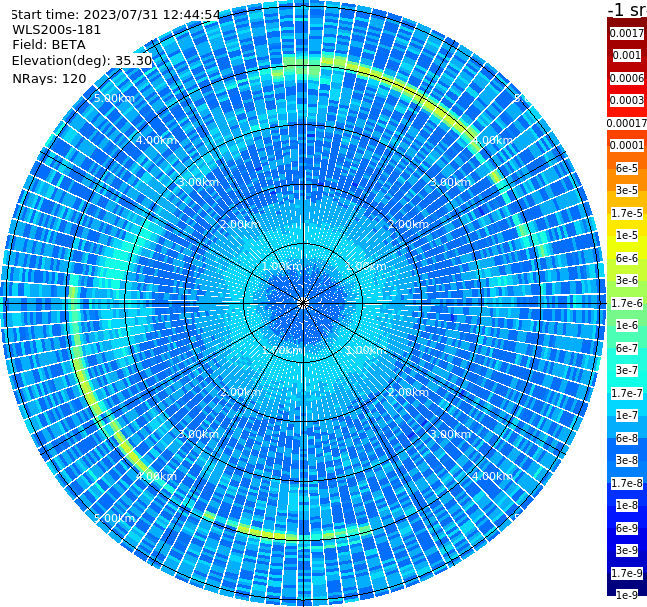This screenshot has height=607, width=647.
Task: Click the Field: BETA label
Action: coord(49,45)
